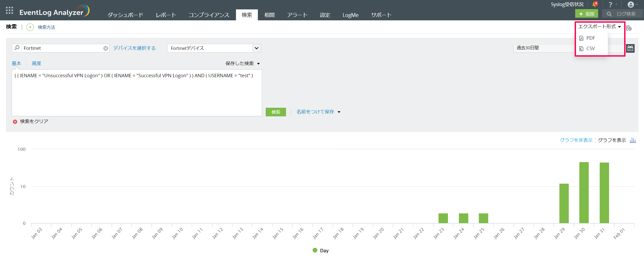Clear the Fortinet search text field

106,48
